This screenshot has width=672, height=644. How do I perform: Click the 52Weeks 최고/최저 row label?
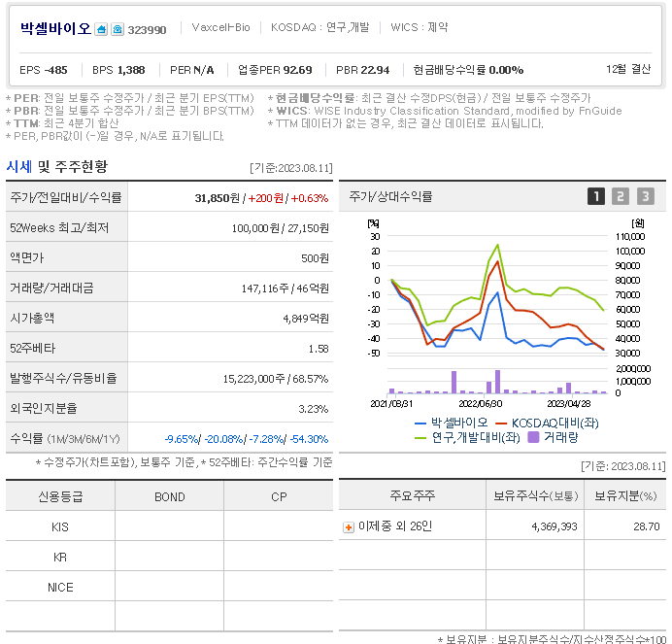point(59,227)
